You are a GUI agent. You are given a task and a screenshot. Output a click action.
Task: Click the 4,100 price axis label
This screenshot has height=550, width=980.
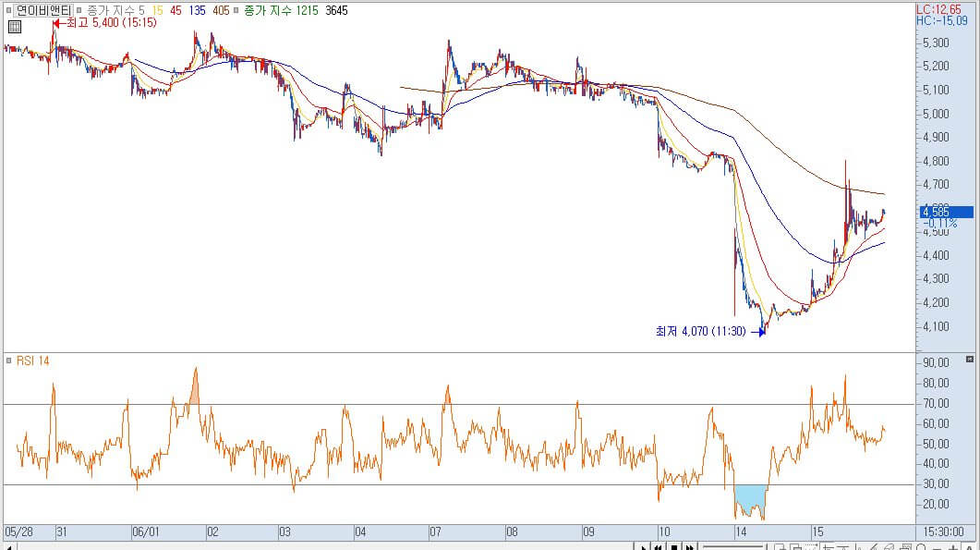point(937,326)
